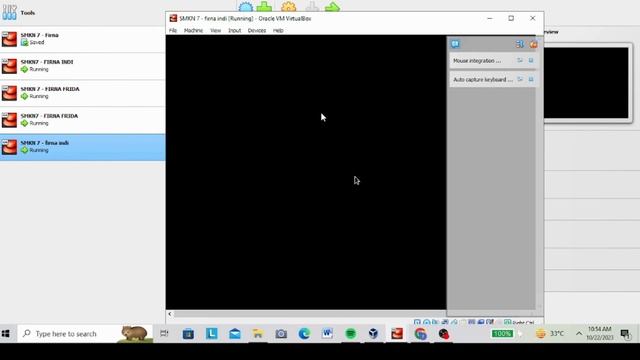Screen dimensions: 640x360
Task: Open the View menu
Action: pos(216,31)
